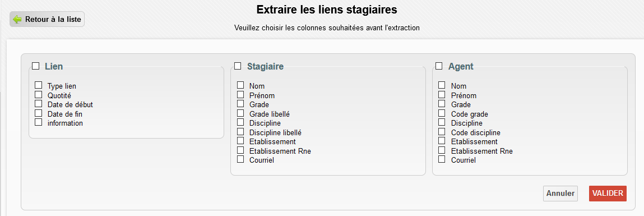Check Date de début option
The image size is (644, 216).
pyautogui.click(x=38, y=104)
